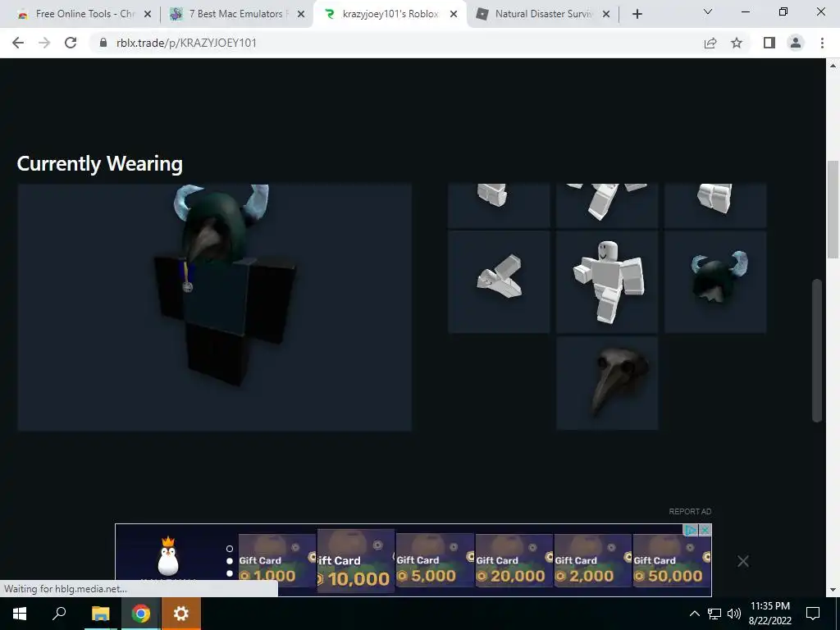Select the 10,000 Gift Card ad
This screenshot has width=840, height=630.
coord(356,560)
